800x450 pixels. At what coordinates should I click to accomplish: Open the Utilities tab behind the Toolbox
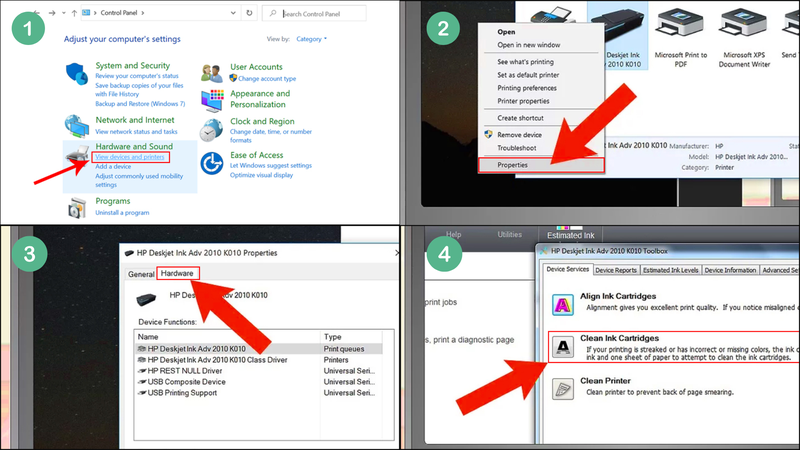click(509, 234)
